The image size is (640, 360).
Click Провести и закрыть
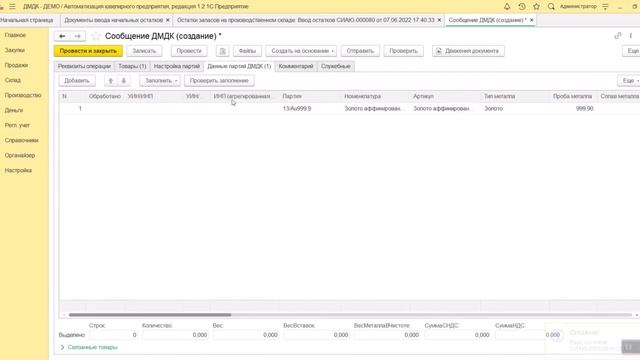pyautogui.click(x=88, y=51)
